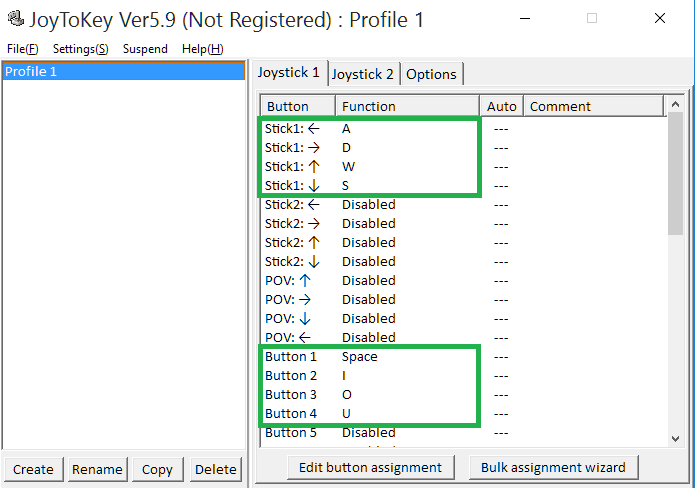
Task: Select Profile 1 in the profile list
Action: (x=124, y=71)
